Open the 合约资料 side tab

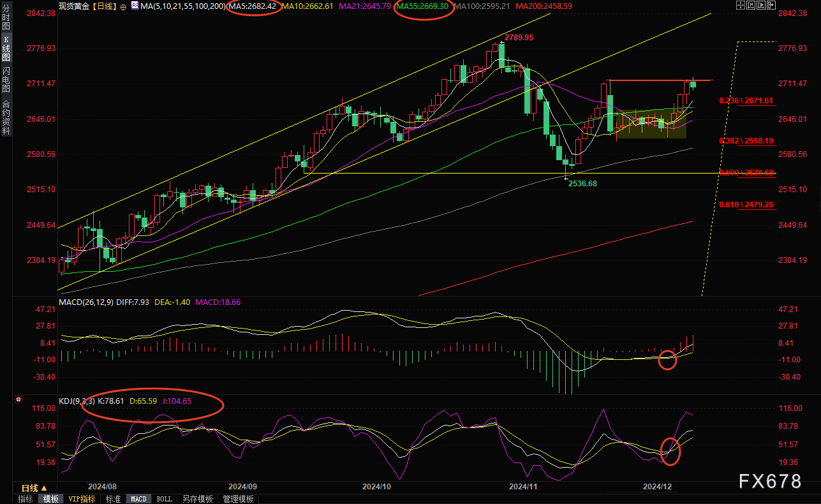pos(6,117)
